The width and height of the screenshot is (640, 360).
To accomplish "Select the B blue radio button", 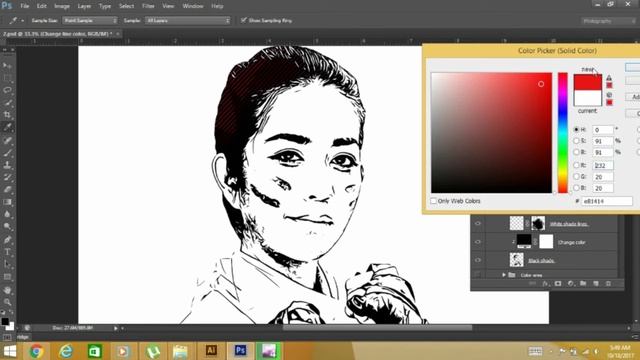I will tap(576, 188).
